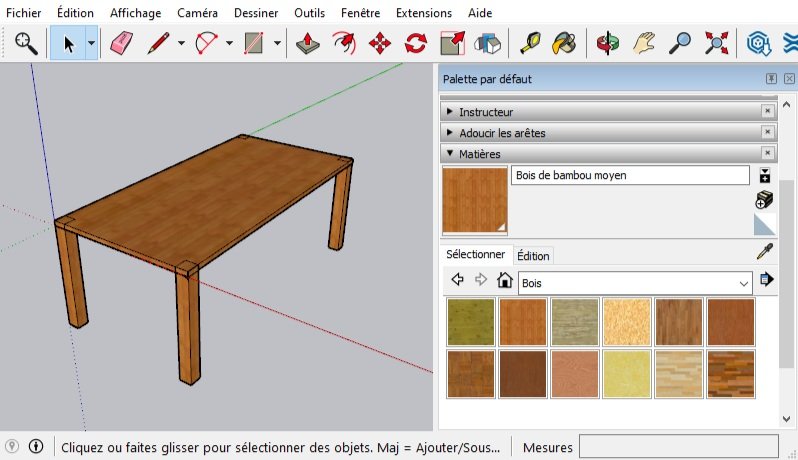
Task: Select the Rotate tool
Action: pyautogui.click(x=416, y=43)
